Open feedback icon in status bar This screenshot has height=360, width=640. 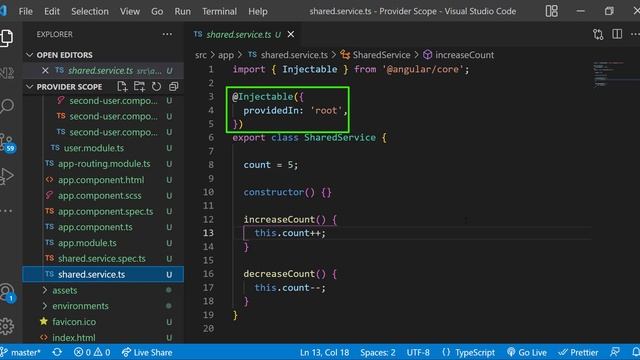[x=615, y=352]
